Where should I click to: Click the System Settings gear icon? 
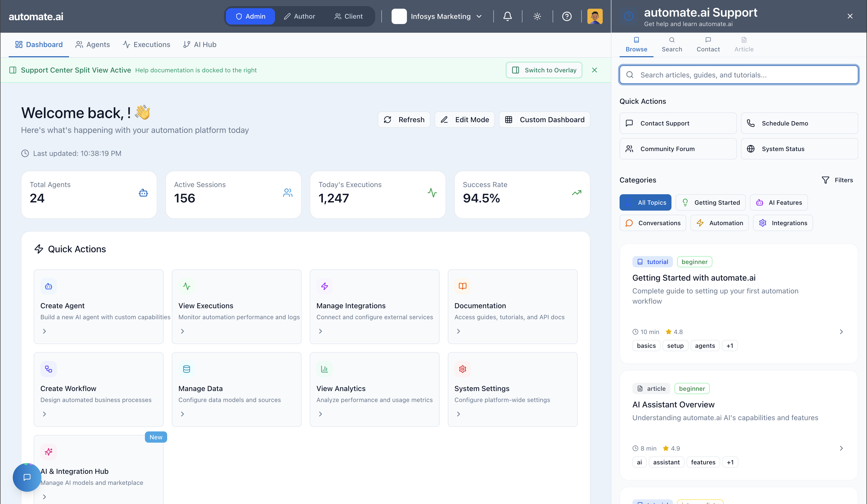tap(462, 369)
